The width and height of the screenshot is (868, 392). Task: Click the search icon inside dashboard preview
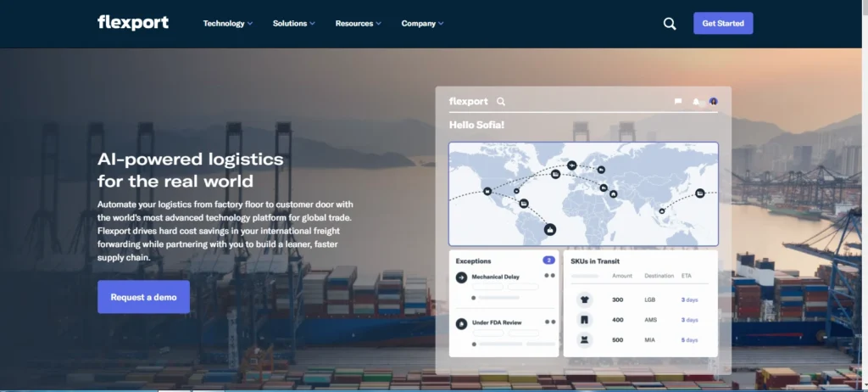(x=501, y=102)
